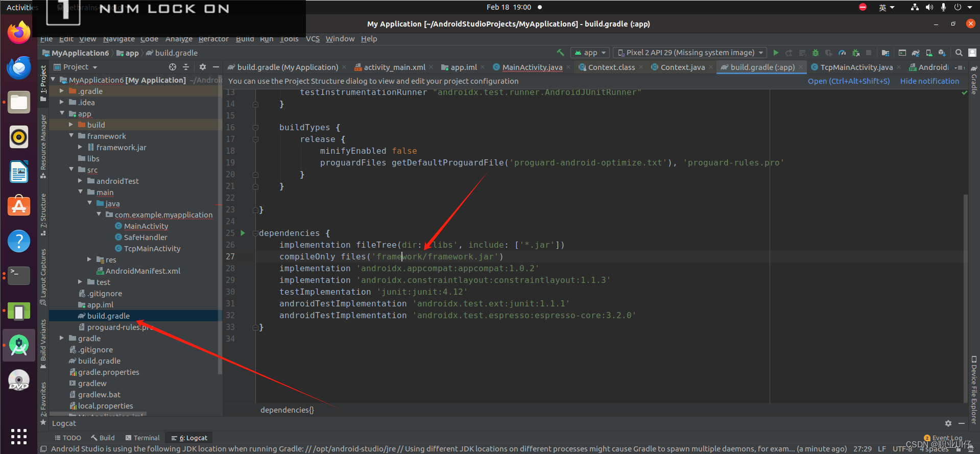The width and height of the screenshot is (980, 454).
Task: Close the Context.java tab
Action: (x=711, y=67)
